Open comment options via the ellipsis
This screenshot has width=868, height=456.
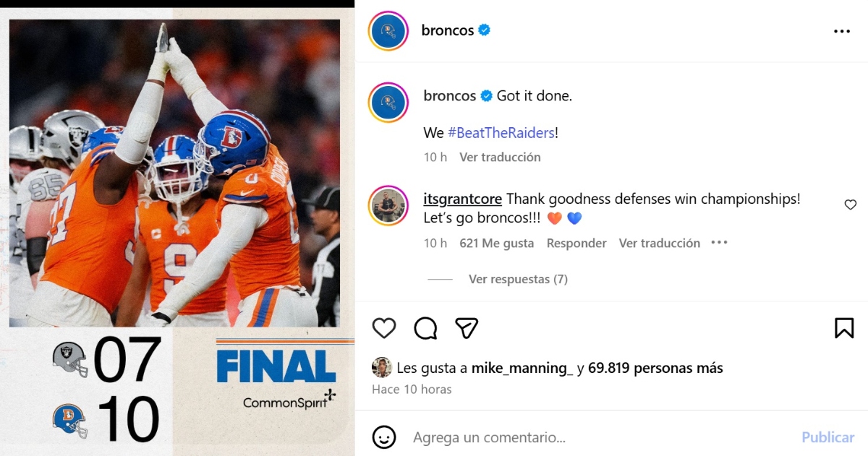(718, 244)
